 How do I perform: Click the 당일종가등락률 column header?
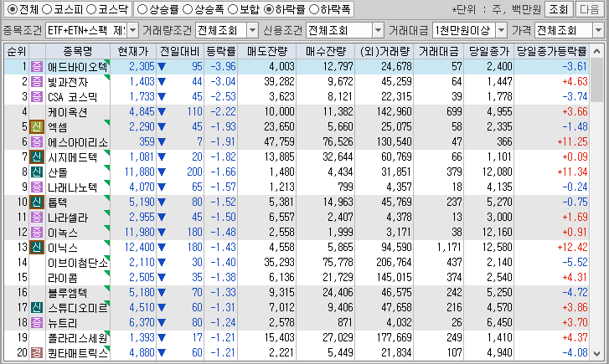(551, 51)
